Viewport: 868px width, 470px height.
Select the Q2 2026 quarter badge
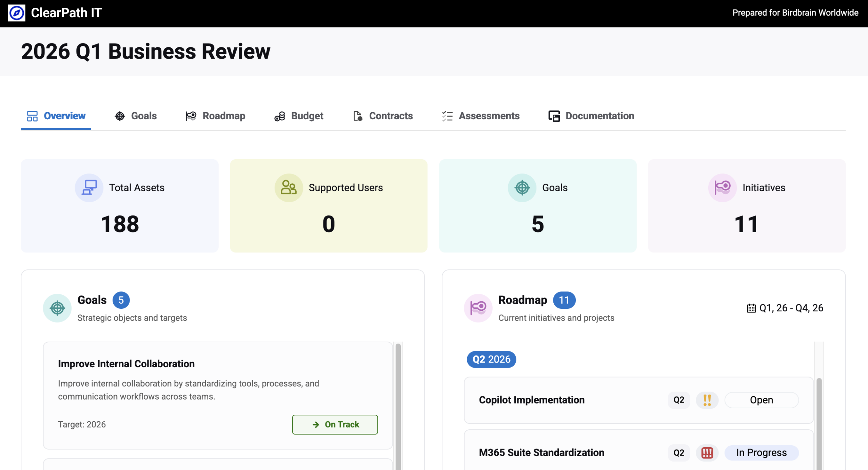click(x=491, y=359)
